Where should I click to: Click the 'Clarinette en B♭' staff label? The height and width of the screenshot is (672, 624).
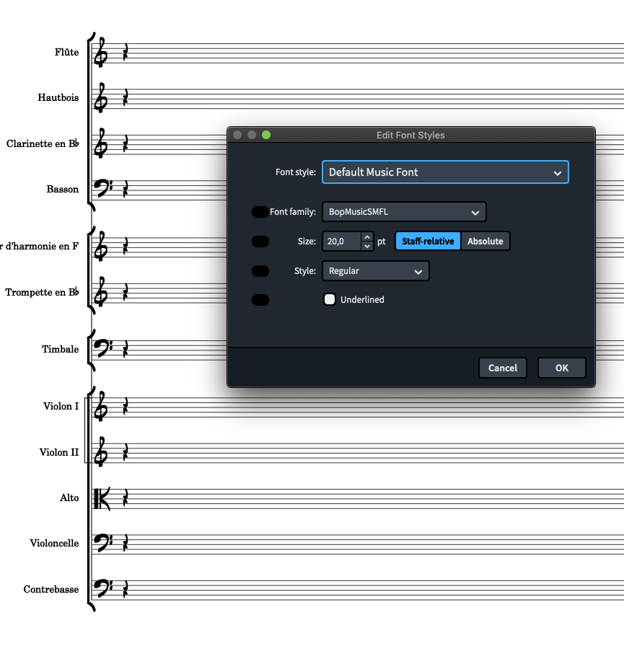coord(43,143)
